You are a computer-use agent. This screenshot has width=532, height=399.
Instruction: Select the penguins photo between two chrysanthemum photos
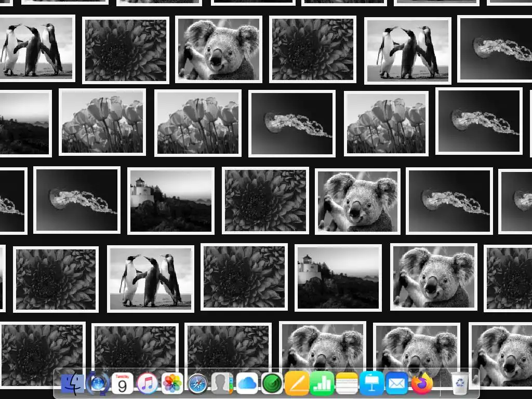tap(151, 279)
